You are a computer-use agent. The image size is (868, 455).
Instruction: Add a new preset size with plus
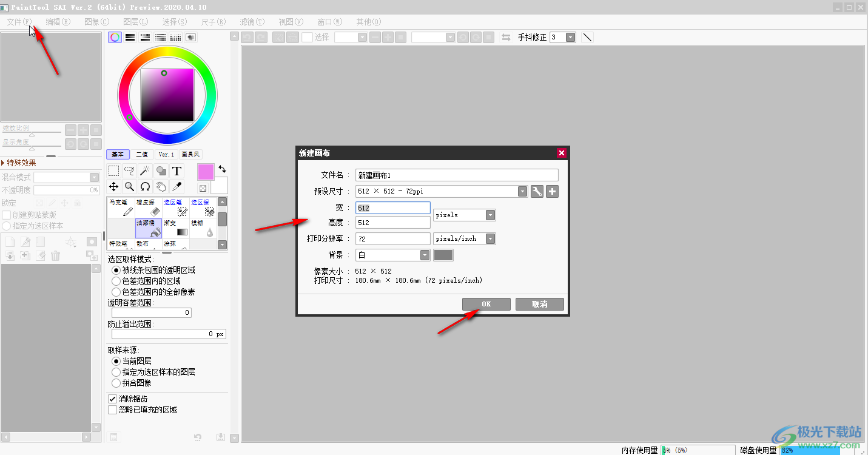[x=552, y=192]
